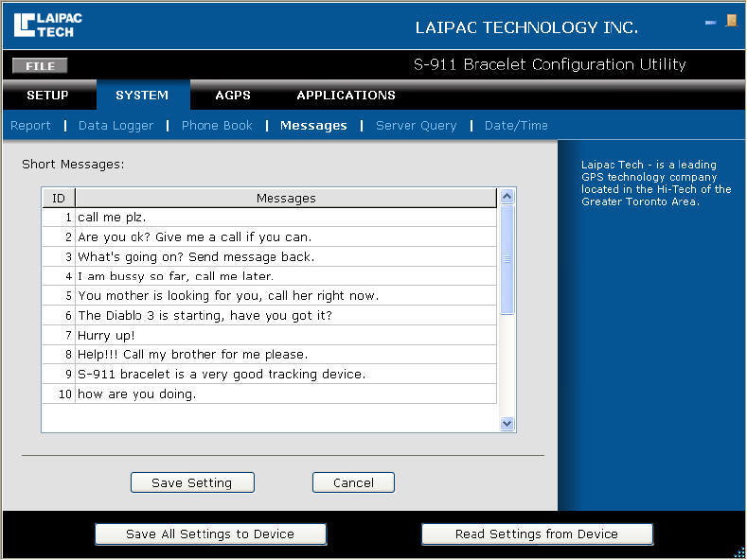Click the messages list scroll down arrow
This screenshot has height=560, width=747.
507,424
